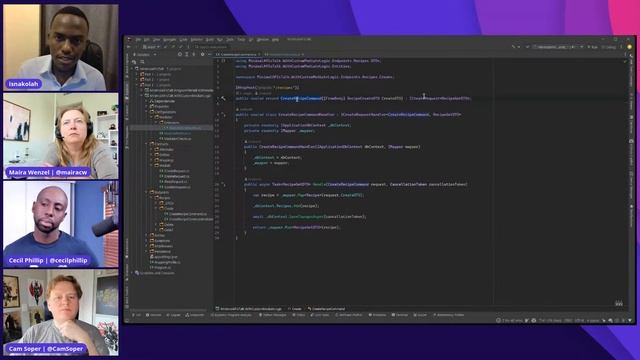Select the Dependencies node in tree
This screenshot has height=360, width=640.
(163, 101)
